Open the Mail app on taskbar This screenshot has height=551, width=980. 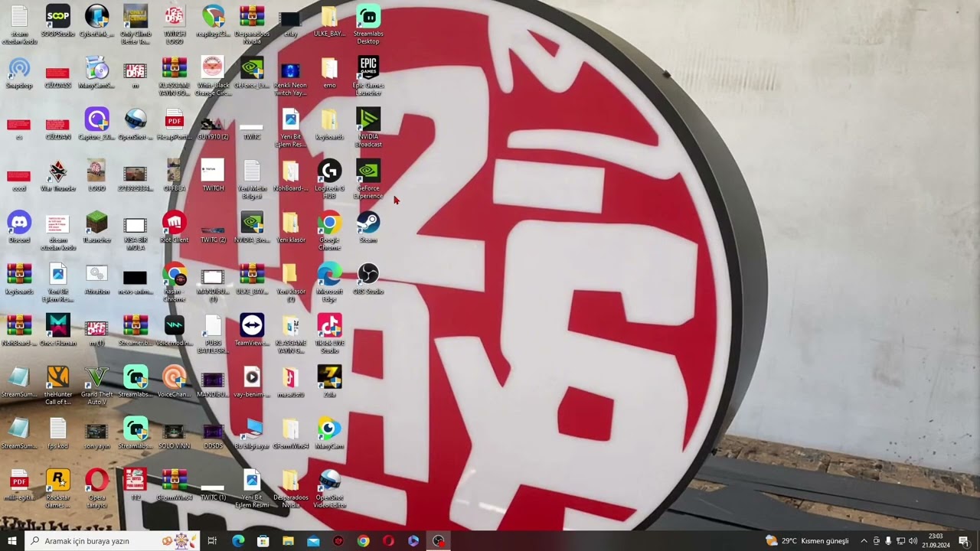(313, 541)
